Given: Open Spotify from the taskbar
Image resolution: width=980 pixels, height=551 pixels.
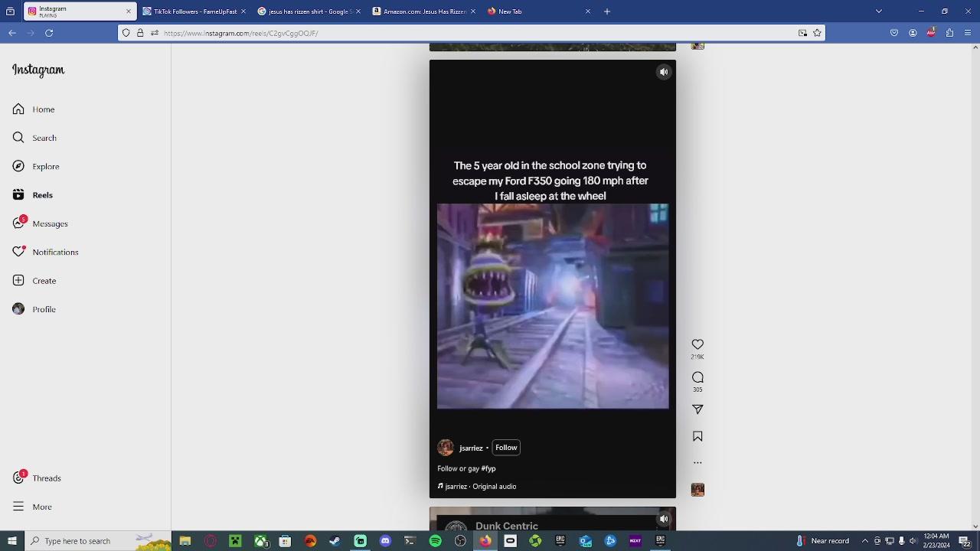Looking at the screenshot, I should pos(435,541).
